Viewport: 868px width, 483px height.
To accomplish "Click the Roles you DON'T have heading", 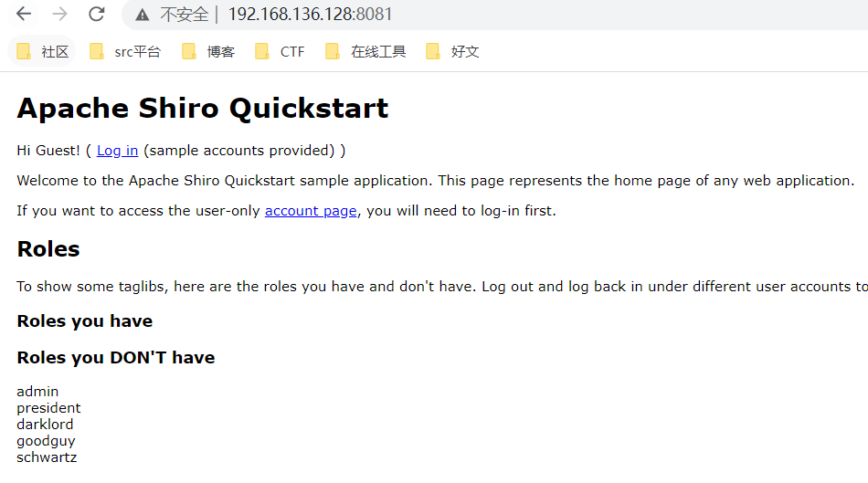I will pyautogui.click(x=116, y=357).
